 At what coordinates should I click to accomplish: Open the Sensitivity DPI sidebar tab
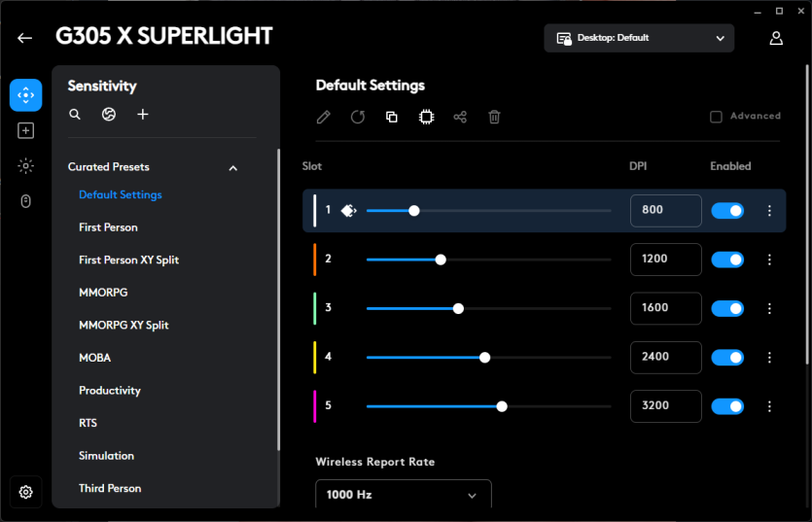click(26, 95)
